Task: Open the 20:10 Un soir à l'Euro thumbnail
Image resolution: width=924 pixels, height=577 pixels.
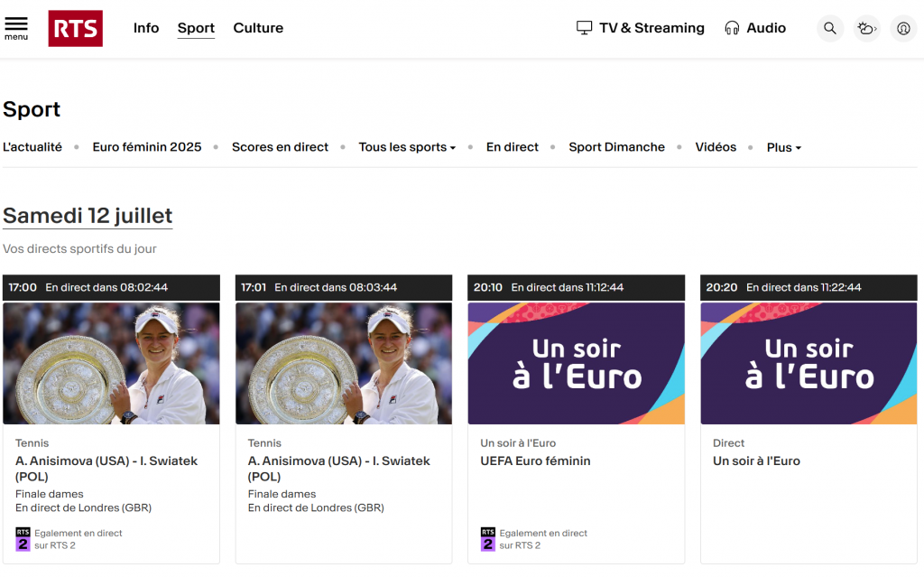Action: click(577, 363)
